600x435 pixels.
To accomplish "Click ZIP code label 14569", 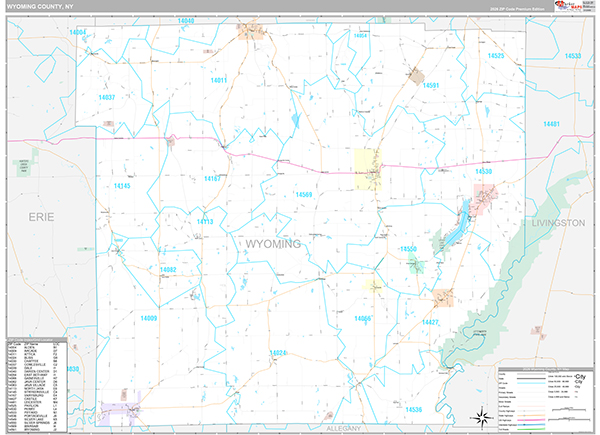I will click(x=304, y=195).
